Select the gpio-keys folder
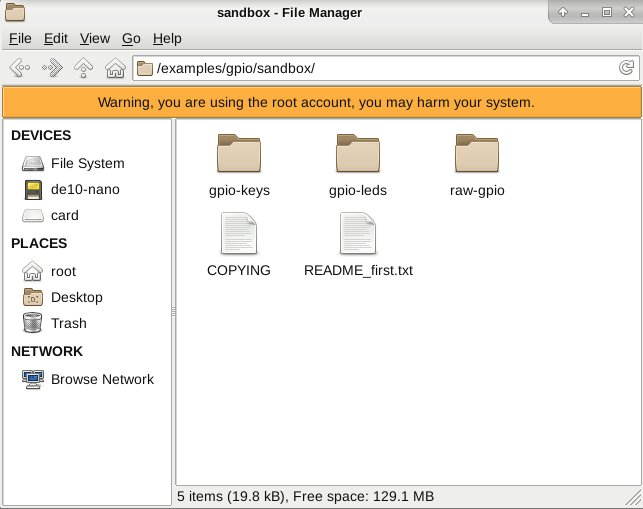Image resolution: width=643 pixels, height=509 pixels. (x=239, y=166)
